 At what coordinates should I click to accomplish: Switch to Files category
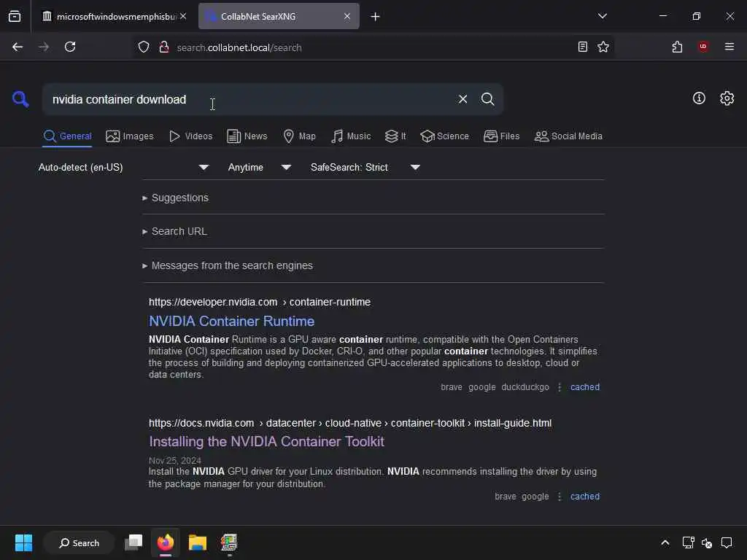pyautogui.click(x=501, y=136)
